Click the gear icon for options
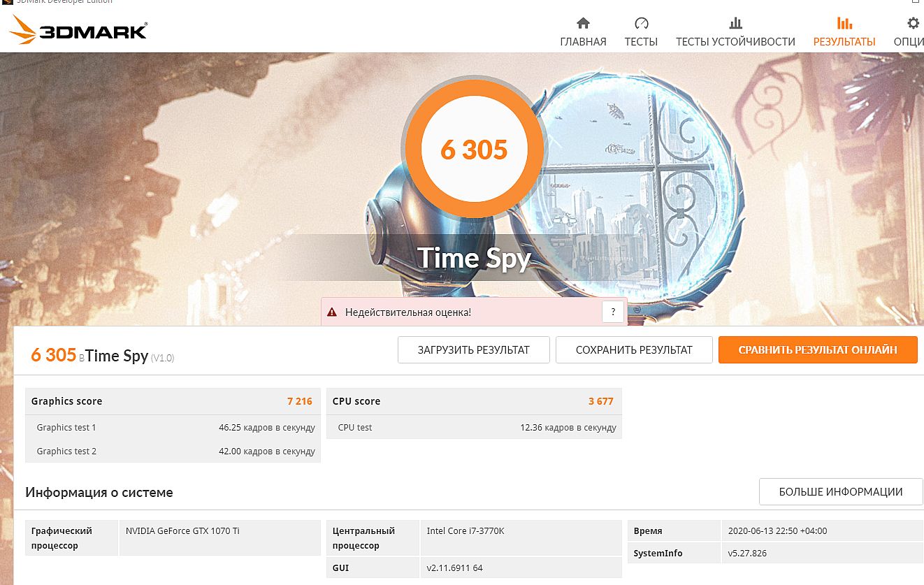 pyautogui.click(x=913, y=23)
